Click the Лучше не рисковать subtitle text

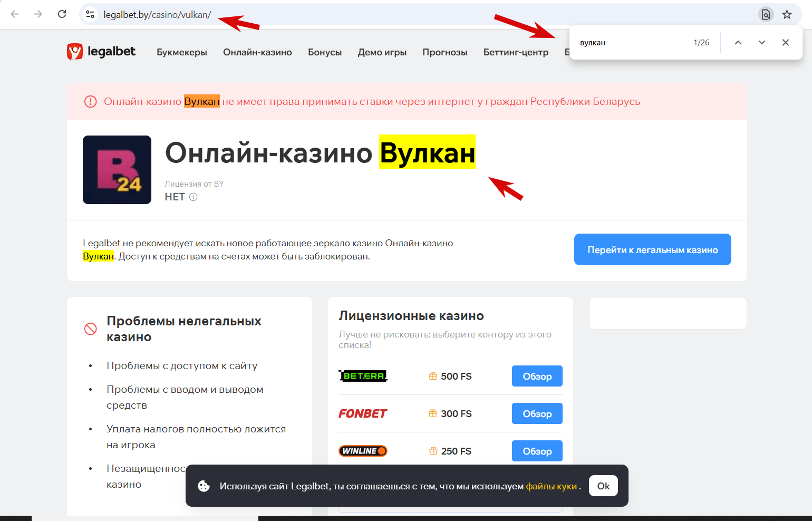[x=445, y=340]
